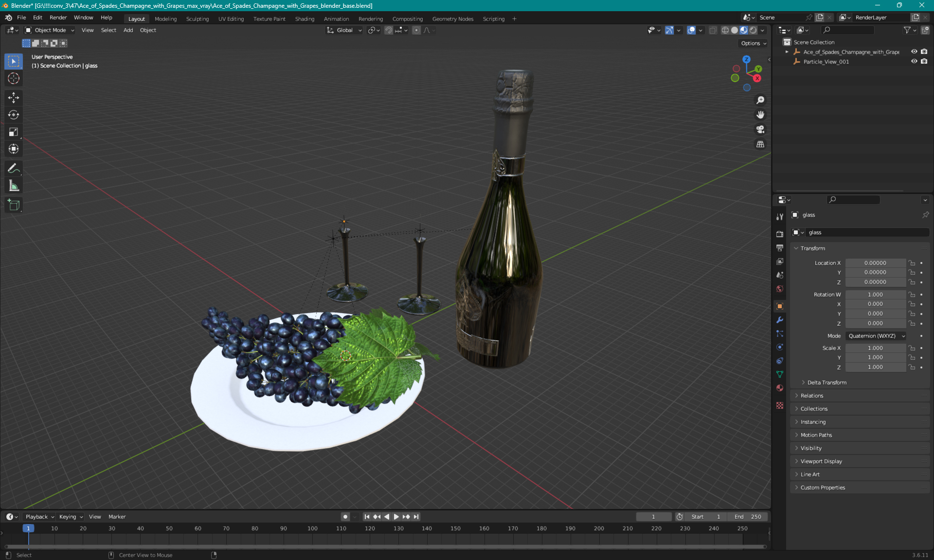Switch to the Scripting workspace tab

coord(493,19)
